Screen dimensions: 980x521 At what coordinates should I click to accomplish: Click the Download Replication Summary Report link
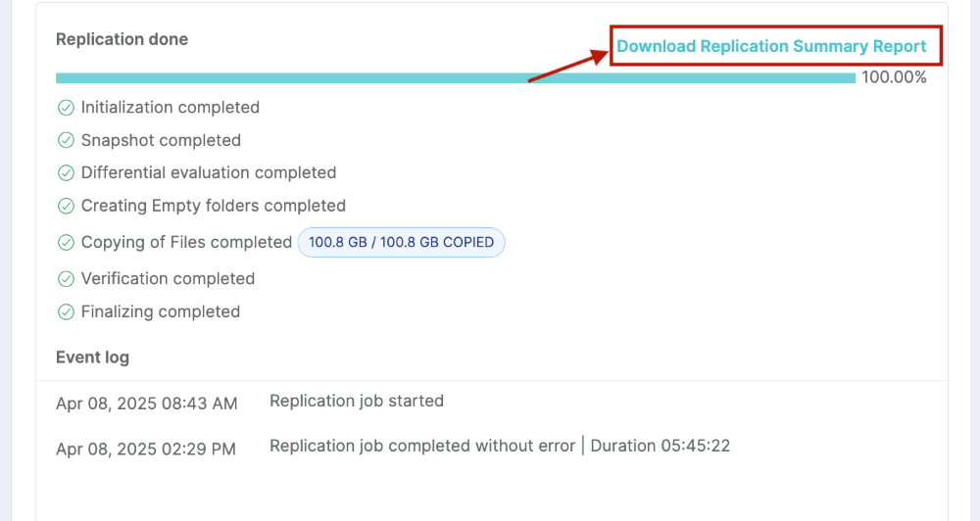tap(771, 46)
